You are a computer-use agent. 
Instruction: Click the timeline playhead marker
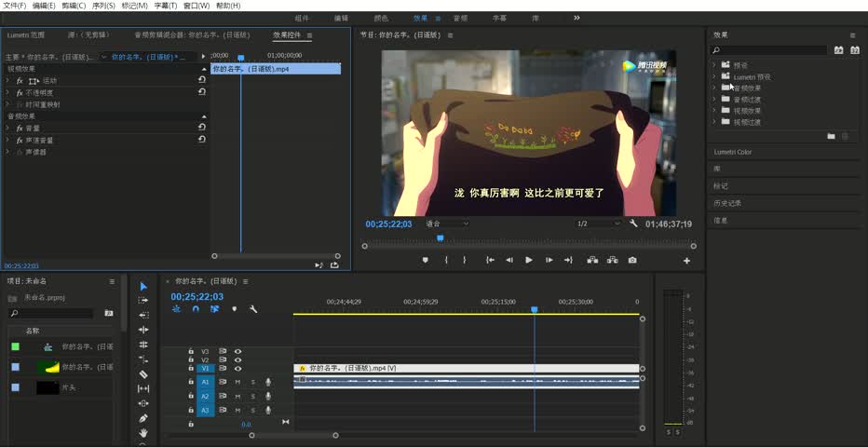[x=535, y=310]
